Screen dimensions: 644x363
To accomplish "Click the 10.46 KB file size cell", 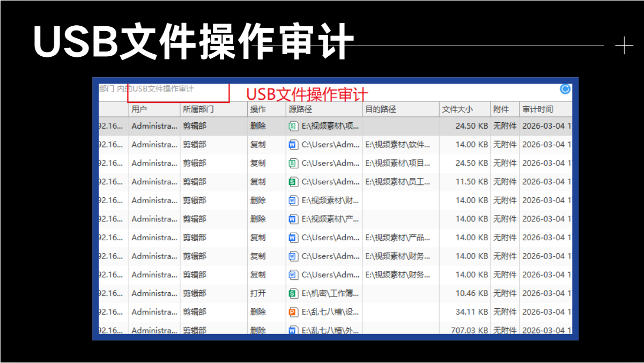I will tap(472, 293).
